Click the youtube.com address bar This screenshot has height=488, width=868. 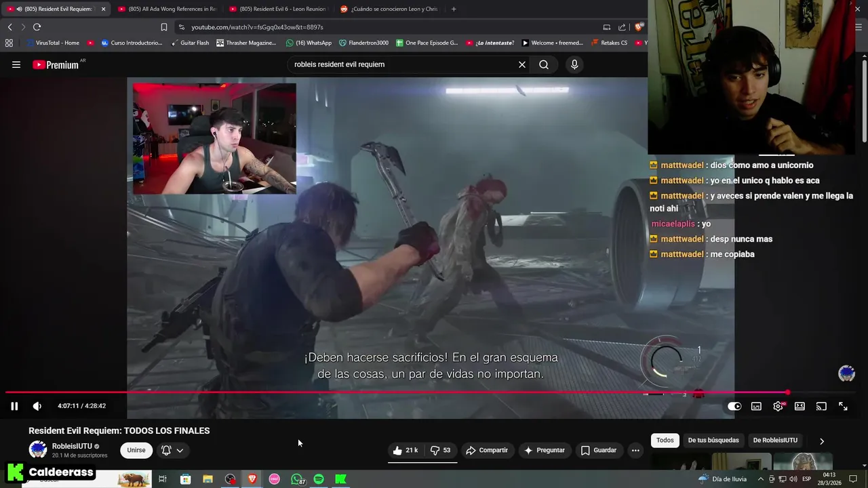pyautogui.click(x=387, y=27)
